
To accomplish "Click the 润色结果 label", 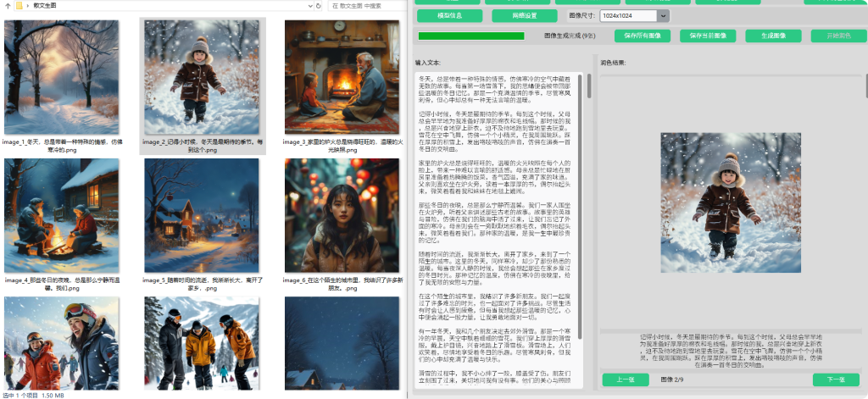I will click(x=614, y=63).
